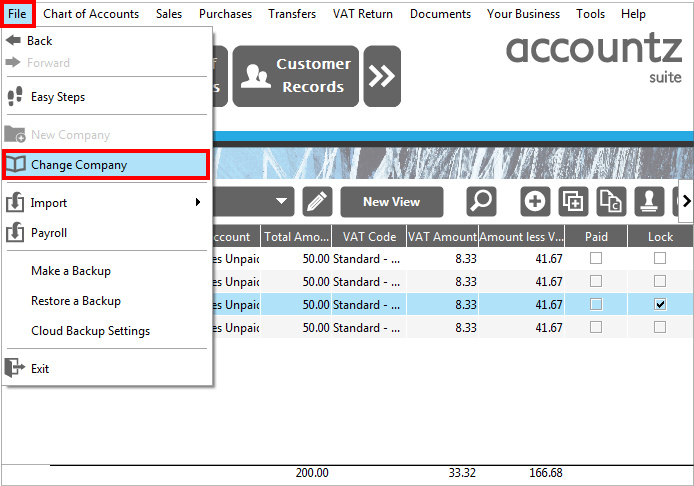
Task: Open Cloud Backup Settings
Action: (105, 331)
